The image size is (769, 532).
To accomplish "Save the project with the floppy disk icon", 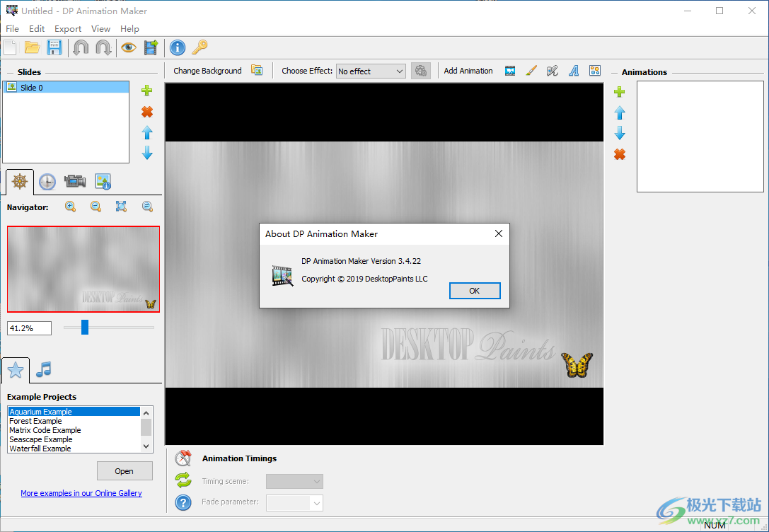I will [54, 47].
